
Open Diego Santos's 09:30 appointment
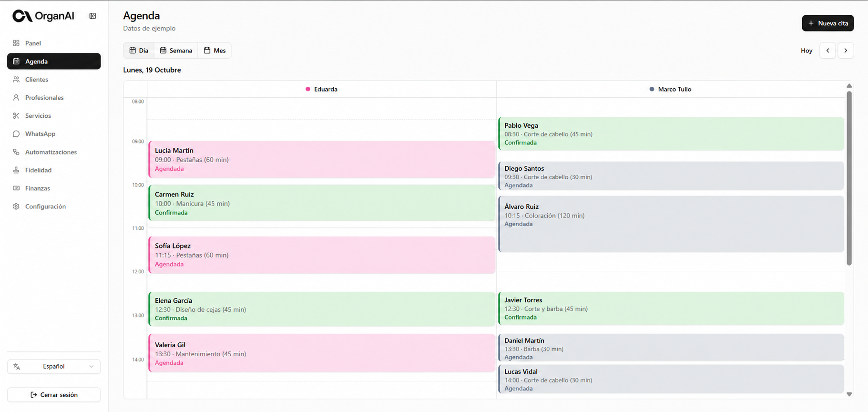pyautogui.click(x=671, y=176)
